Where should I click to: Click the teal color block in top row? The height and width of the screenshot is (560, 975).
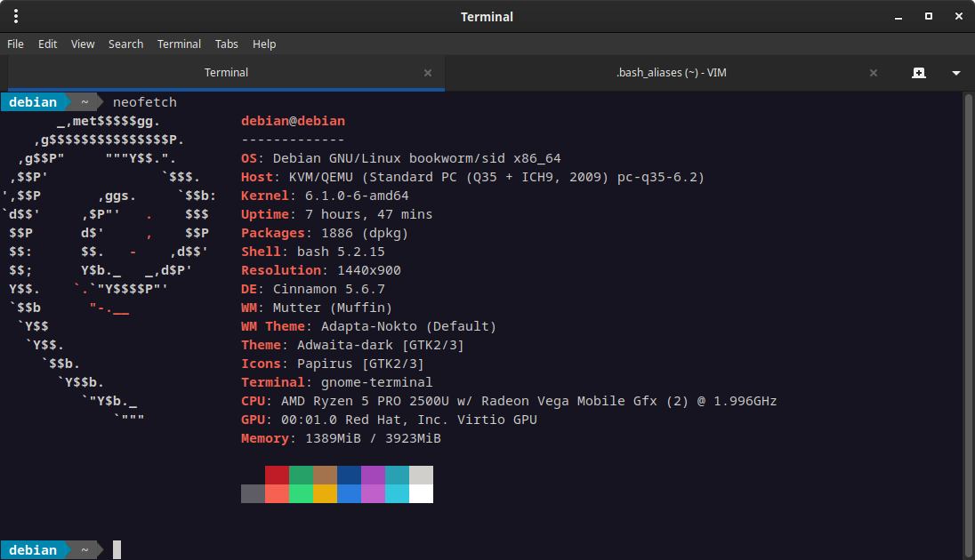point(397,475)
